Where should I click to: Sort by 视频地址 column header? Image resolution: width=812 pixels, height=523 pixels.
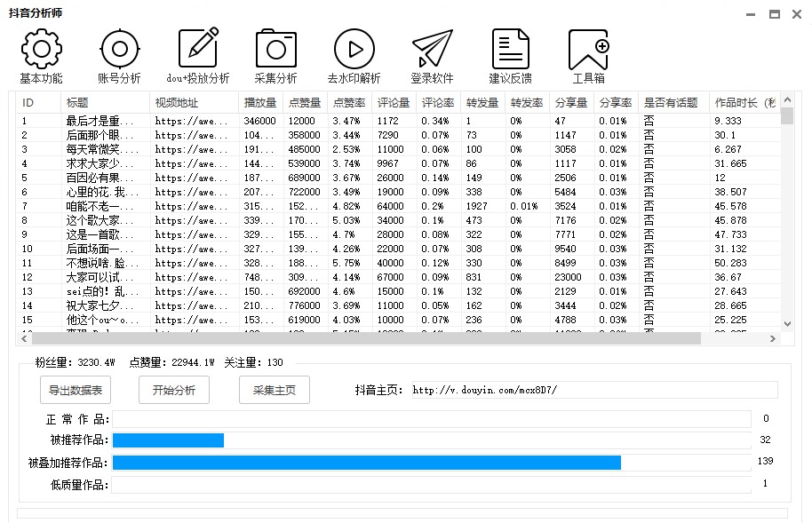point(195,102)
